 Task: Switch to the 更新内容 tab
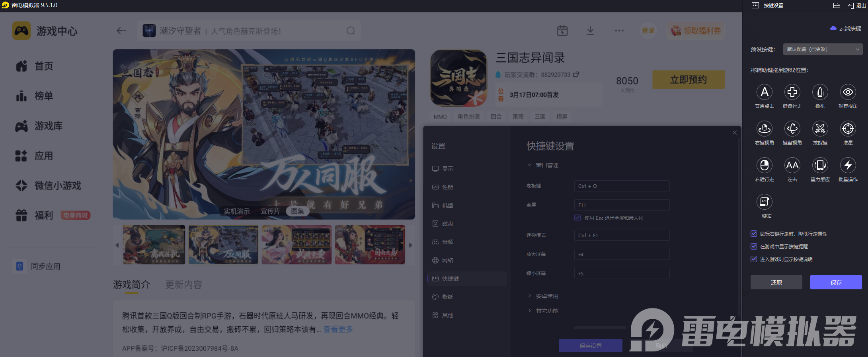pyautogui.click(x=184, y=285)
